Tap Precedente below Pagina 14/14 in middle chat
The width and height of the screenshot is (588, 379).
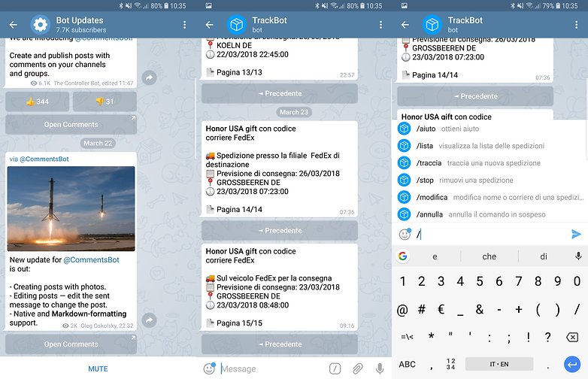click(x=280, y=231)
